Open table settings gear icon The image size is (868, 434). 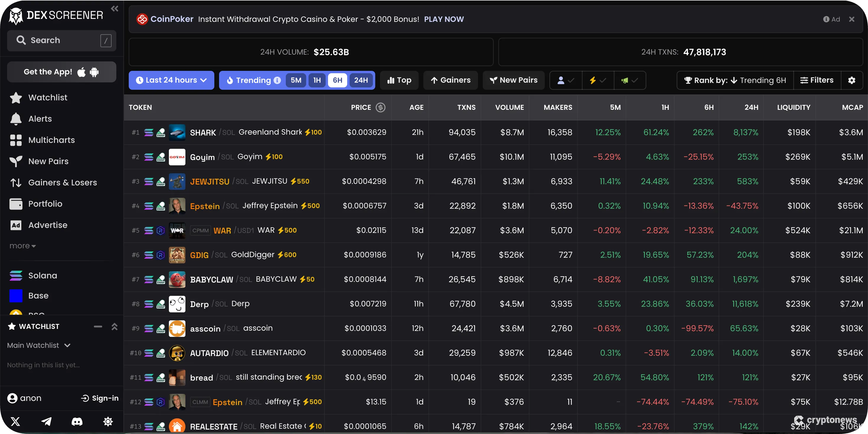[851, 80]
